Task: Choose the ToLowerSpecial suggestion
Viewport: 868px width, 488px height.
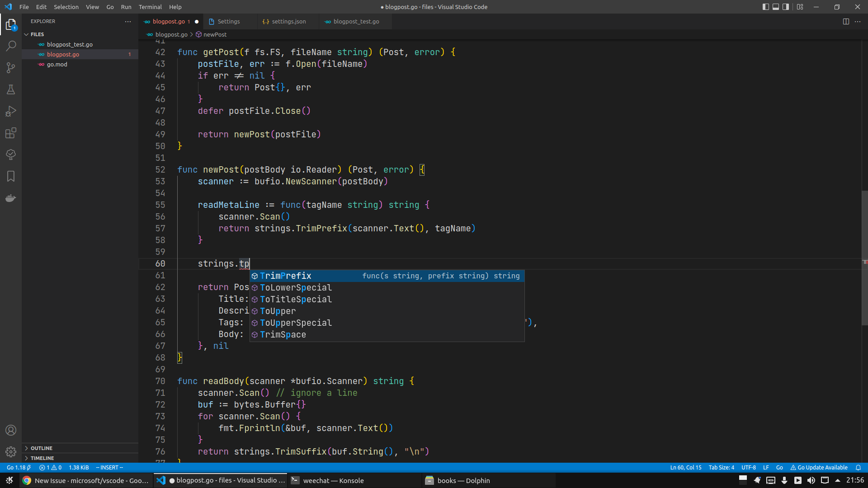Action: pyautogui.click(x=387, y=287)
